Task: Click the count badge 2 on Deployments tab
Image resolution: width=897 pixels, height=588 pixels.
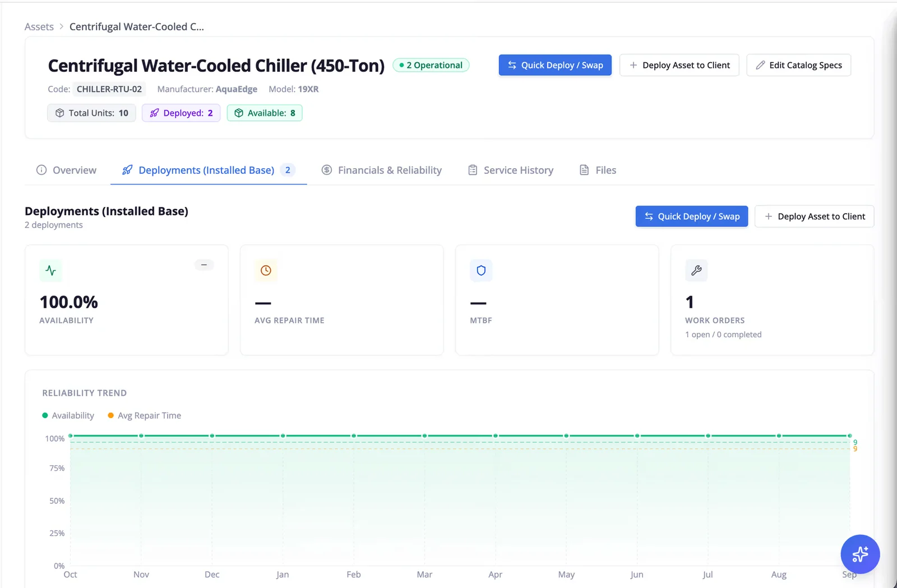Action: point(288,170)
